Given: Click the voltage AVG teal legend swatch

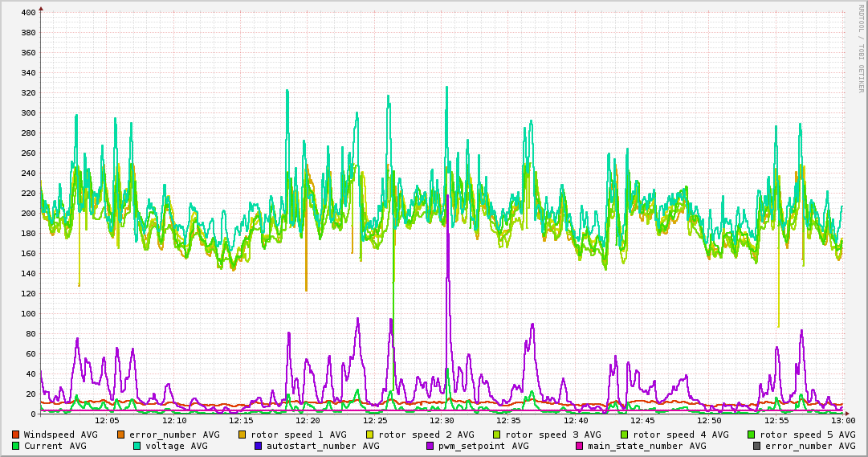Looking at the screenshot, I should pos(137,446).
